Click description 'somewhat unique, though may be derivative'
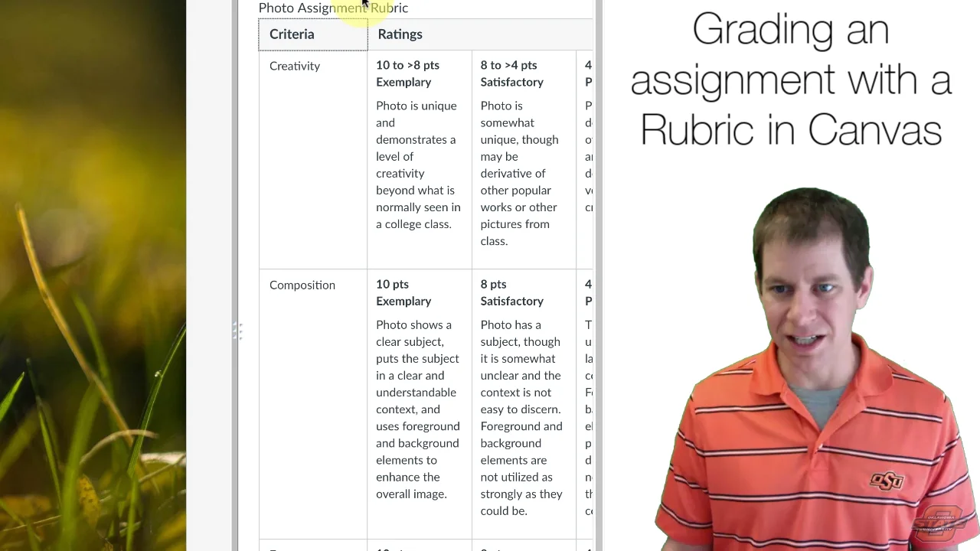This screenshot has height=551, width=980. point(520,173)
